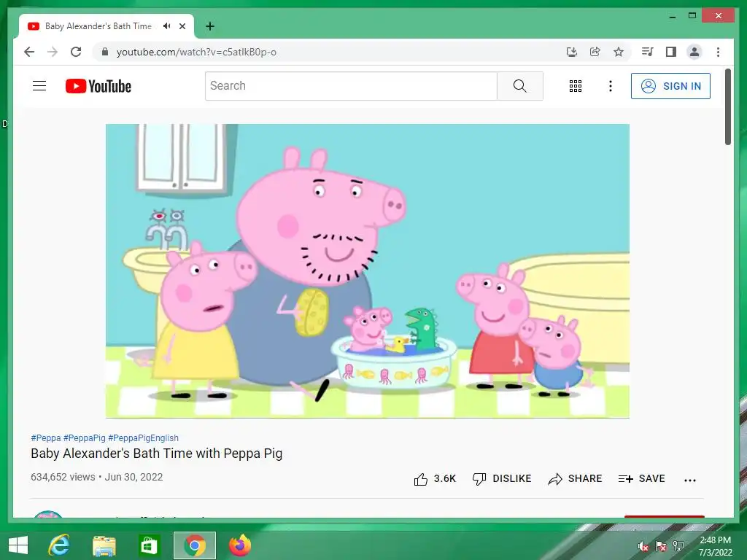The width and height of the screenshot is (747, 560).
Task: Open the YouTube hamburger guide menu
Action: tap(39, 86)
